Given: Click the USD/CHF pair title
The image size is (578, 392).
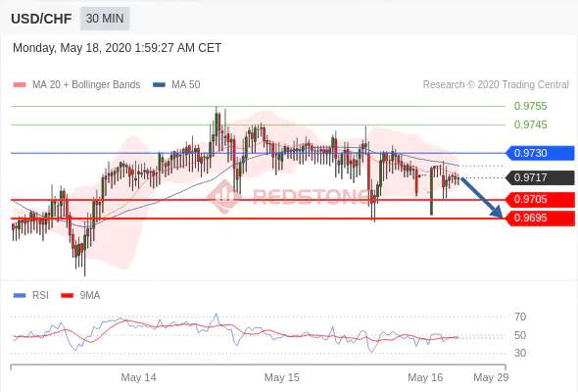Looking at the screenshot, I should click(x=41, y=19).
